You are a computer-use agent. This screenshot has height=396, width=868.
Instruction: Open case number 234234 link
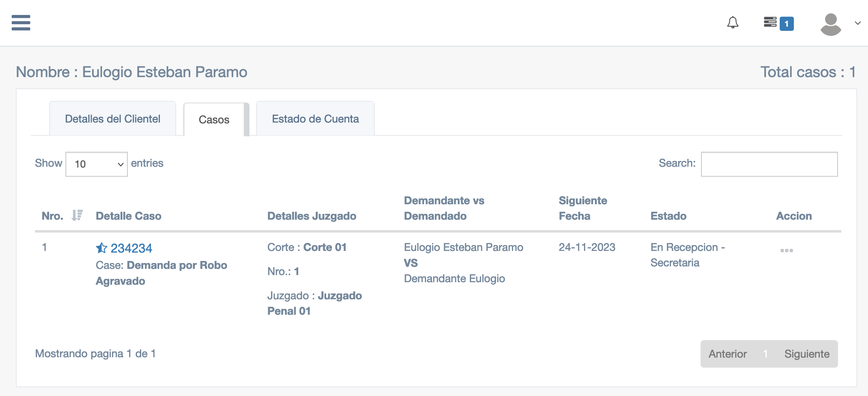(131, 248)
